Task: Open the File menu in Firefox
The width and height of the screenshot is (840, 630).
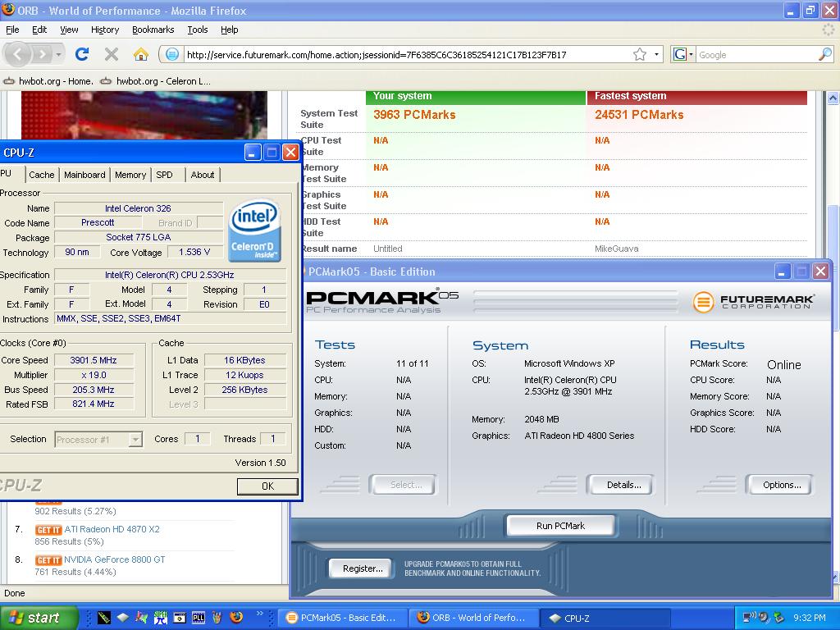Action: (x=12, y=30)
